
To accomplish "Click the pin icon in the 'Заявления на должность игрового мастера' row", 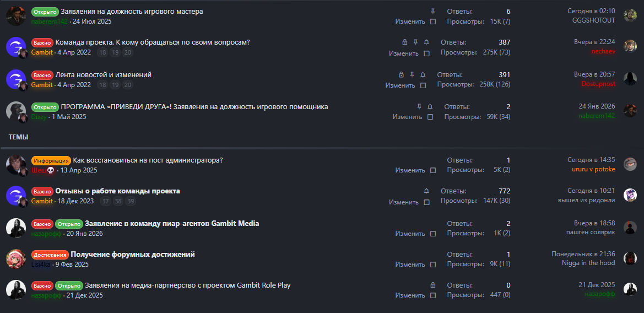I will (432, 11).
